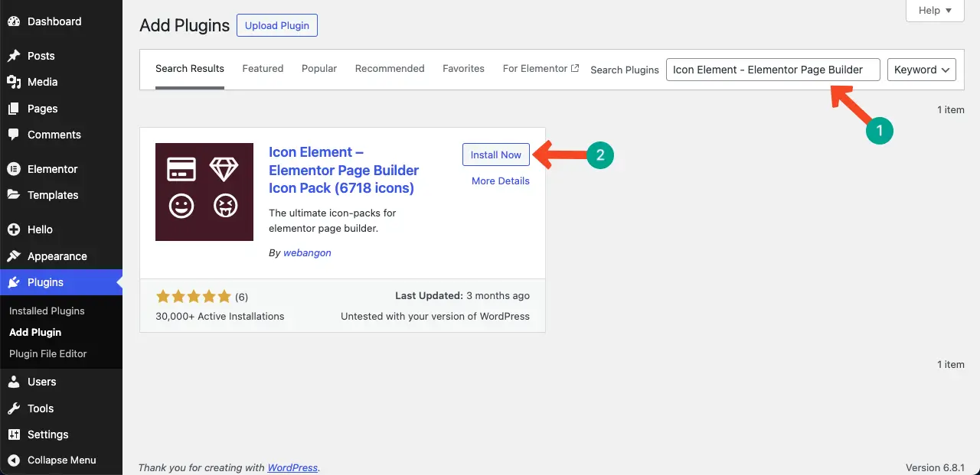This screenshot has width=980, height=475.
Task: Switch to Recommended tab
Action: pos(390,69)
